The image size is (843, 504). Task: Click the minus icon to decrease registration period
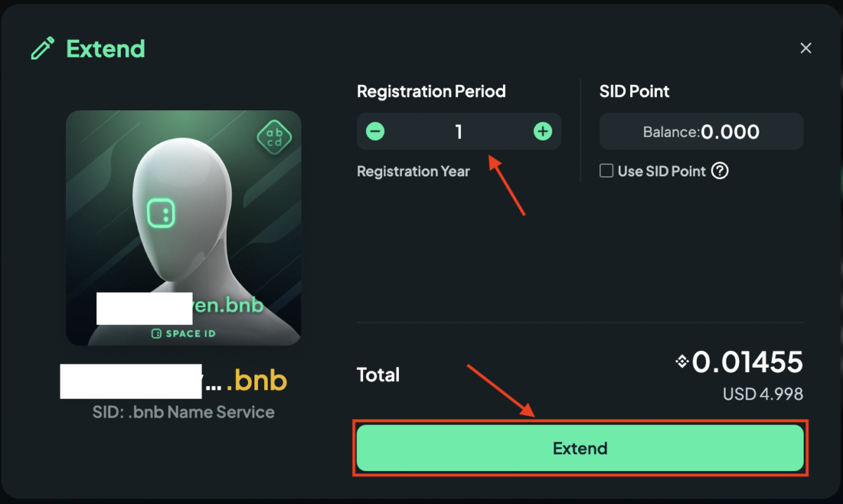pos(375,131)
